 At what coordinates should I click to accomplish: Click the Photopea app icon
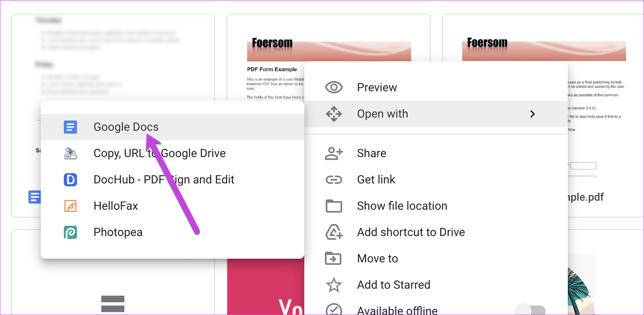pyautogui.click(x=70, y=232)
